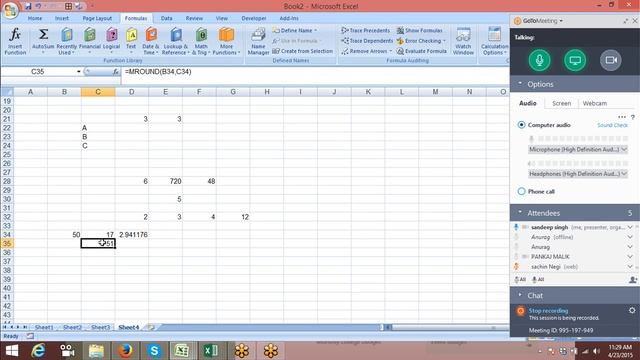Toggle GoToMeeting screen sharing button
Image resolution: width=640 pixels, height=360 pixels.
point(575,60)
